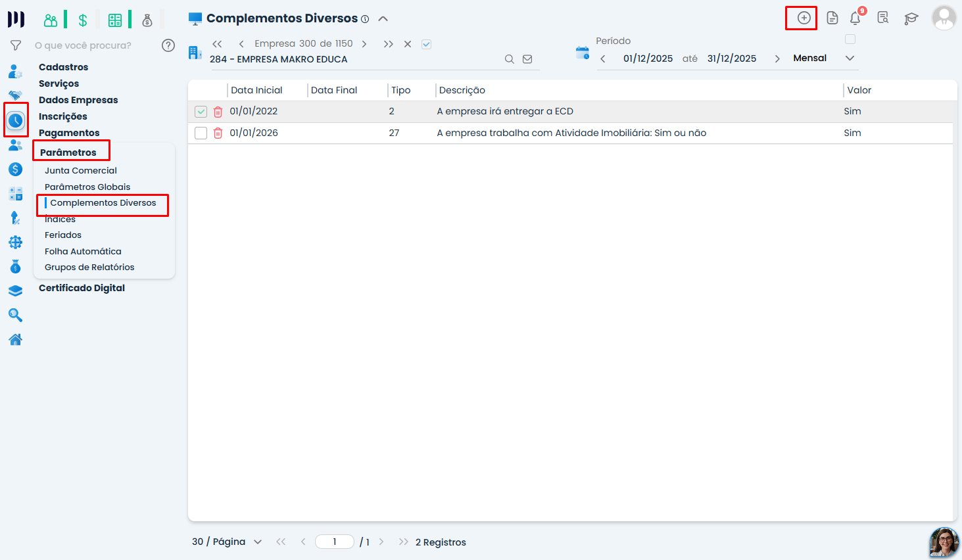This screenshot has width=962, height=560.
Task: Select the Feriados submenu item
Action: pos(63,235)
